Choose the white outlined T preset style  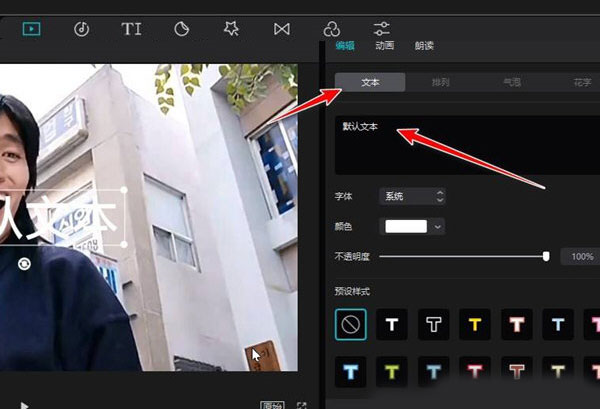coord(433,323)
